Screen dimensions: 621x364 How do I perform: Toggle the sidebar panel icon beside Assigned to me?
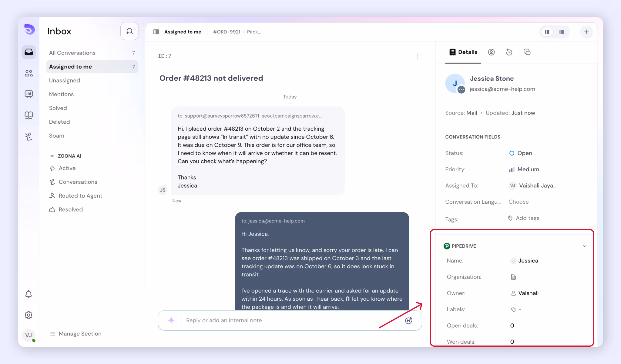[156, 32]
